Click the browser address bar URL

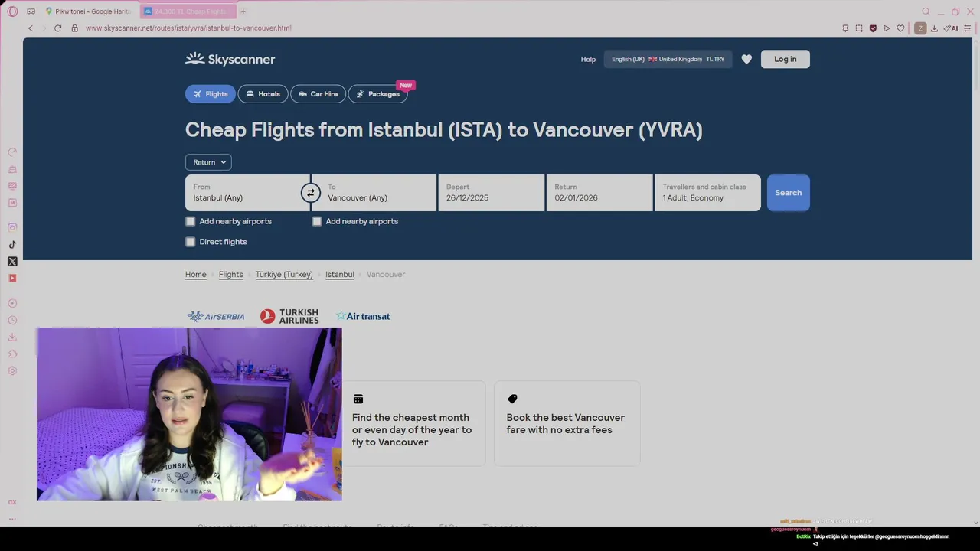pyautogui.click(x=188, y=28)
